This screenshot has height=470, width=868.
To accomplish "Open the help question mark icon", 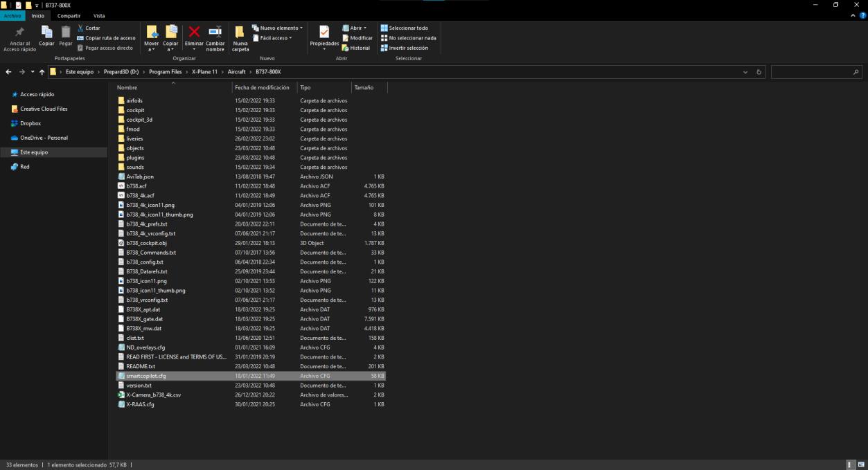I will click(x=861, y=16).
